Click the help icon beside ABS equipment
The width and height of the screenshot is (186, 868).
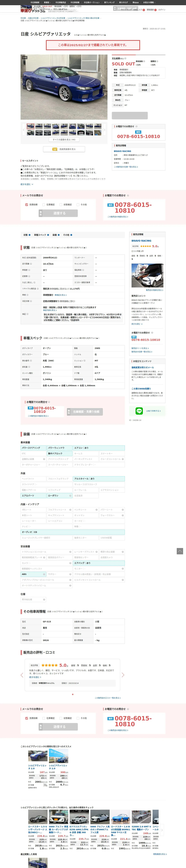(44, 574)
